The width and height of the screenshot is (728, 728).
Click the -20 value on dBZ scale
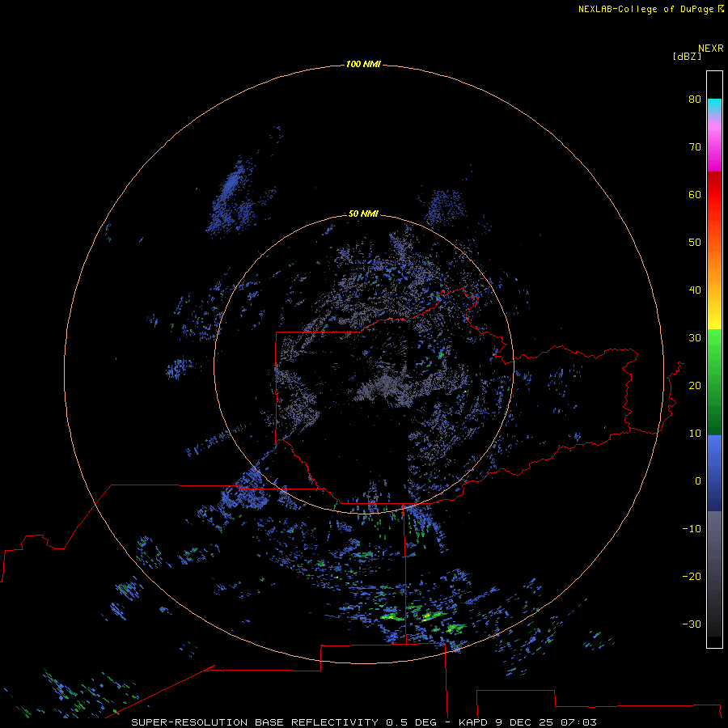(692, 576)
